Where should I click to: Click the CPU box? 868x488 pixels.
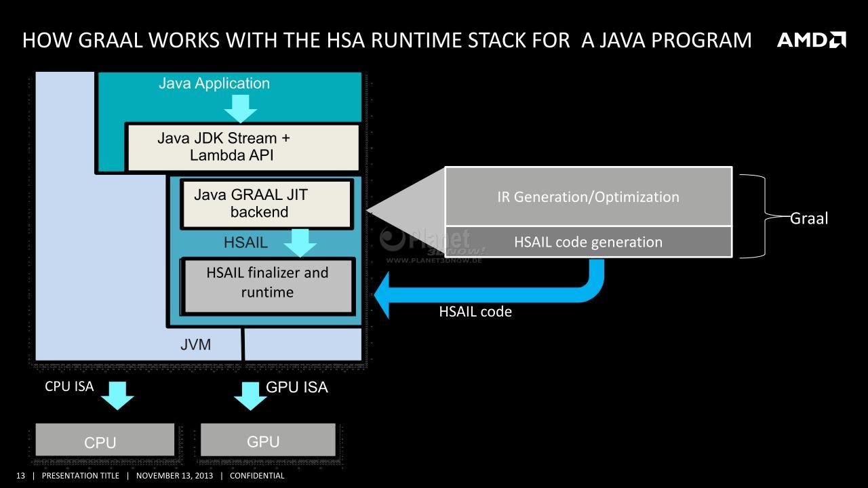click(x=104, y=440)
